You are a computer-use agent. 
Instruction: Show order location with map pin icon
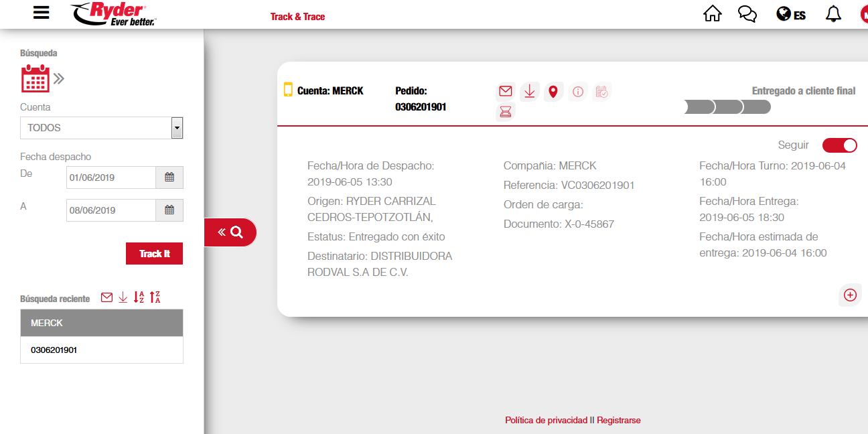tap(553, 92)
